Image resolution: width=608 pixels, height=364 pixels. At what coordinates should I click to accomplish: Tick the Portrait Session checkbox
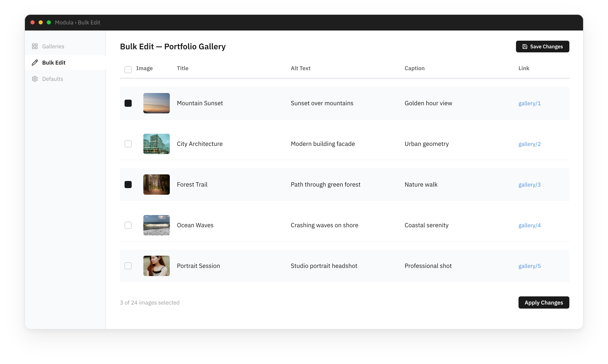pyautogui.click(x=128, y=266)
